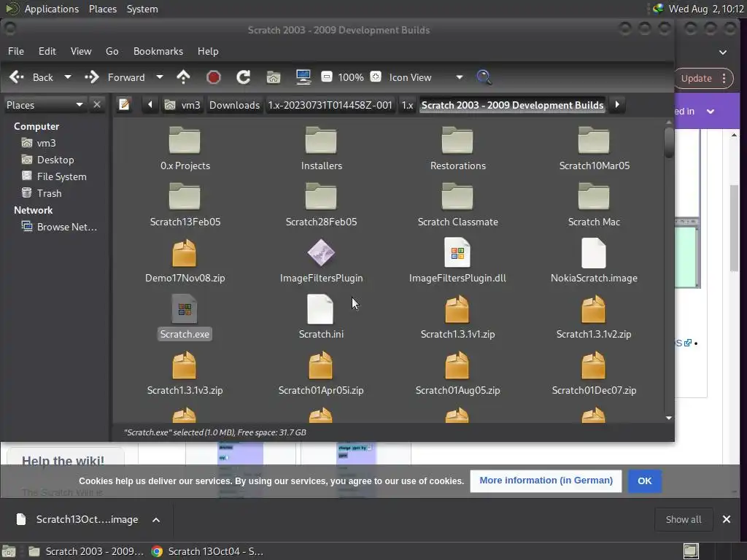The height and width of the screenshot is (560, 747).
Task: Select the 0.x Projects folder
Action: coord(185,149)
